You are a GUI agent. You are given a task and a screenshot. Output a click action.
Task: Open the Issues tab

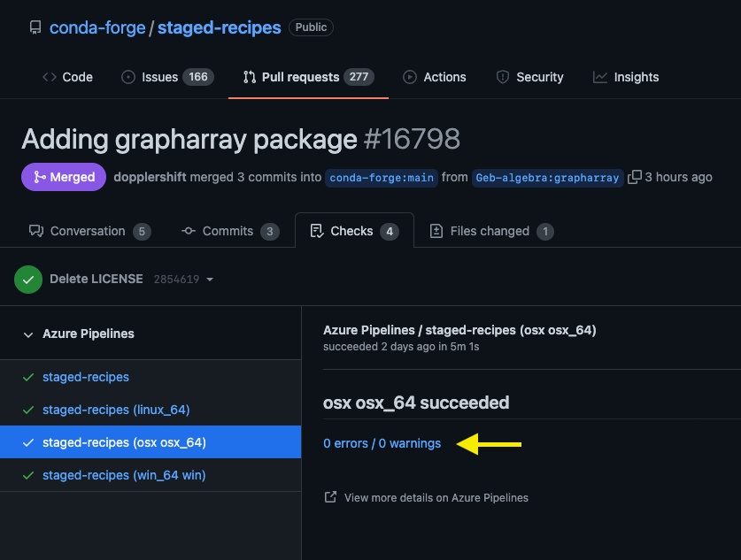point(167,77)
